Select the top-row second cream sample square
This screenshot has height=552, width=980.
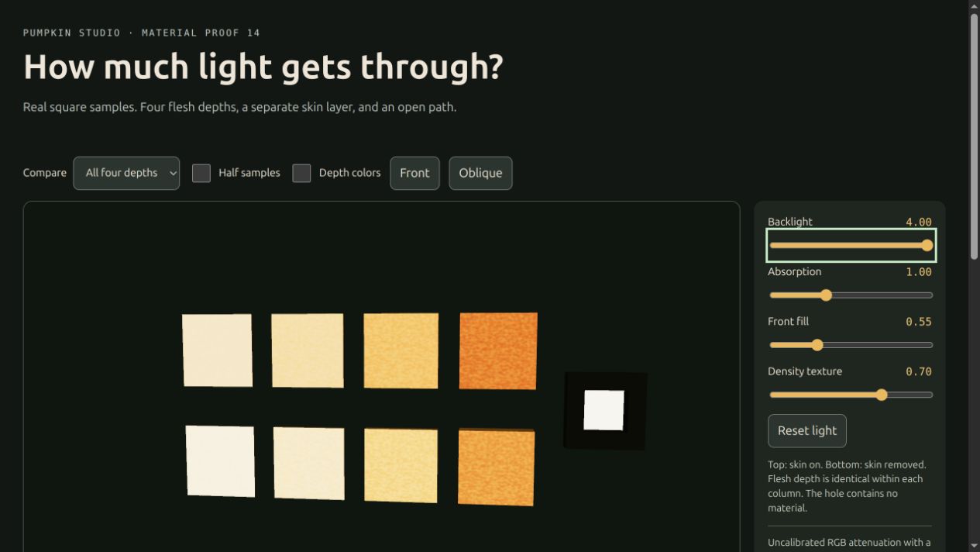[x=308, y=350]
